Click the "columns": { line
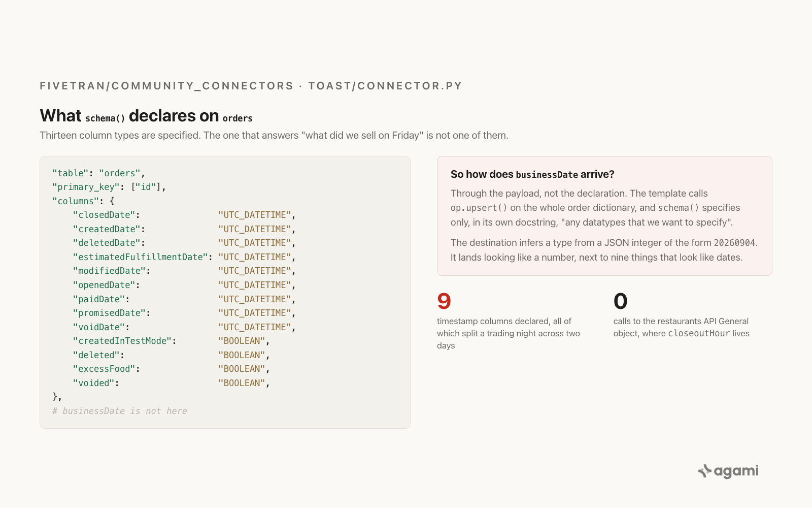This screenshot has width=812, height=508. [x=83, y=201]
